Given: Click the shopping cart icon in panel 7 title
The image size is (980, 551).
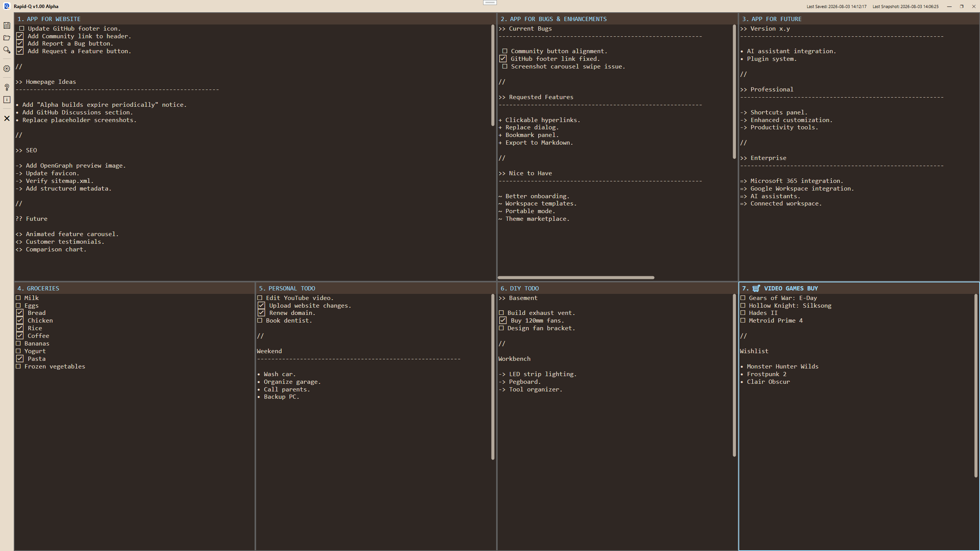Looking at the screenshot, I should coord(756,288).
